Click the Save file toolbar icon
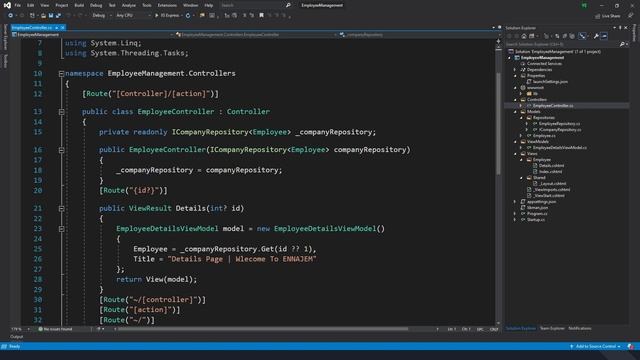The image size is (640, 360). click(x=51, y=16)
